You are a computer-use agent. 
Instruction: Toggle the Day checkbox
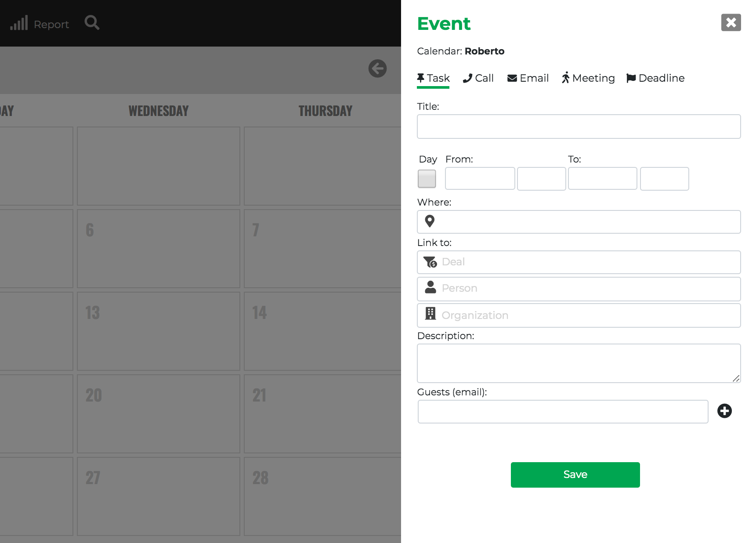427,179
